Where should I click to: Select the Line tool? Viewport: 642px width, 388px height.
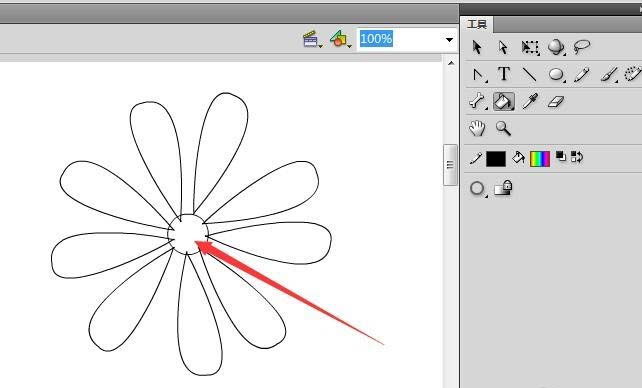[x=529, y=74]
